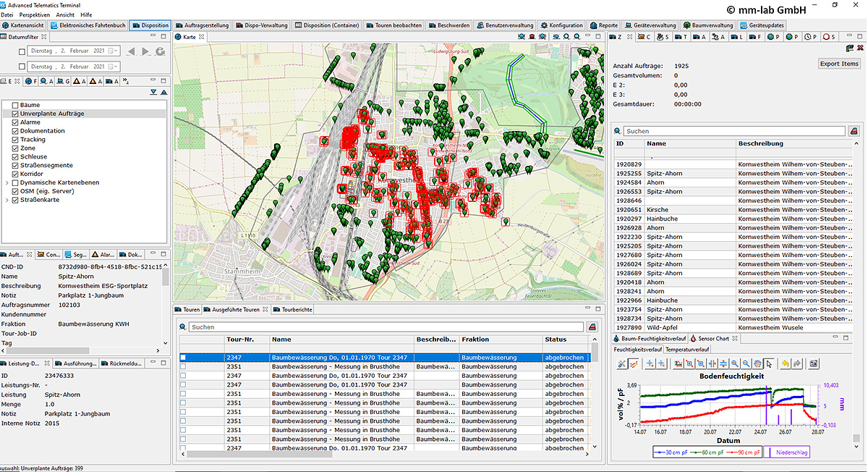Expand the Dynamische Kartenebenen tree node

pos(7,183)
